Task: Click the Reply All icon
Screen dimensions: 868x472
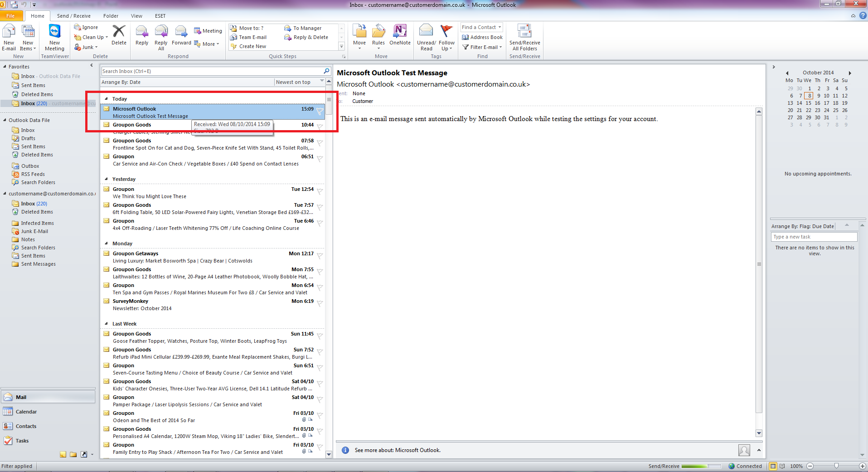Action: (161, 37)
